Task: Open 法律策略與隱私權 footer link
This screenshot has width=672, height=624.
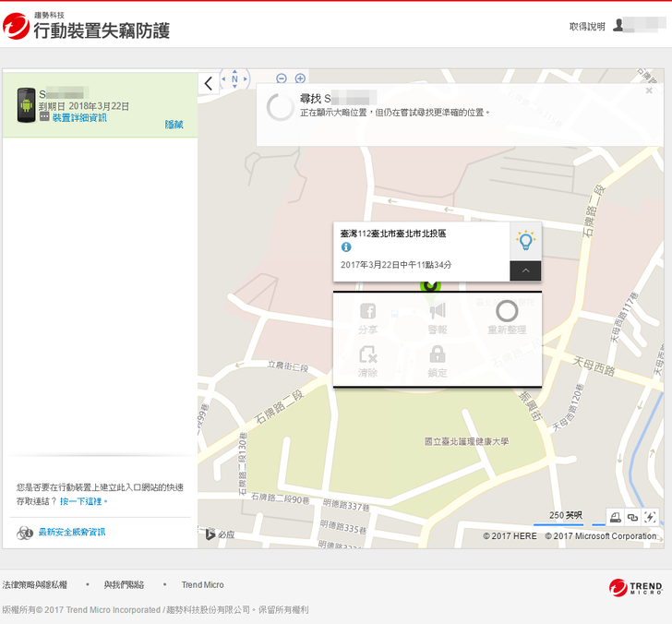Action: (x=34, y=585)
